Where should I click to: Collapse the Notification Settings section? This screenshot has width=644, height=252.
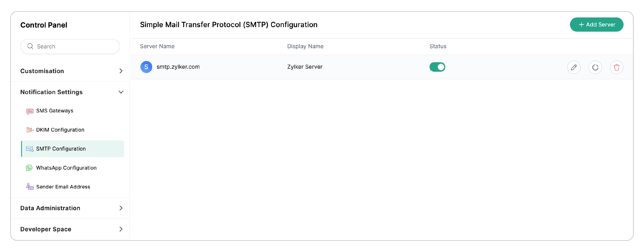point(121,92)
